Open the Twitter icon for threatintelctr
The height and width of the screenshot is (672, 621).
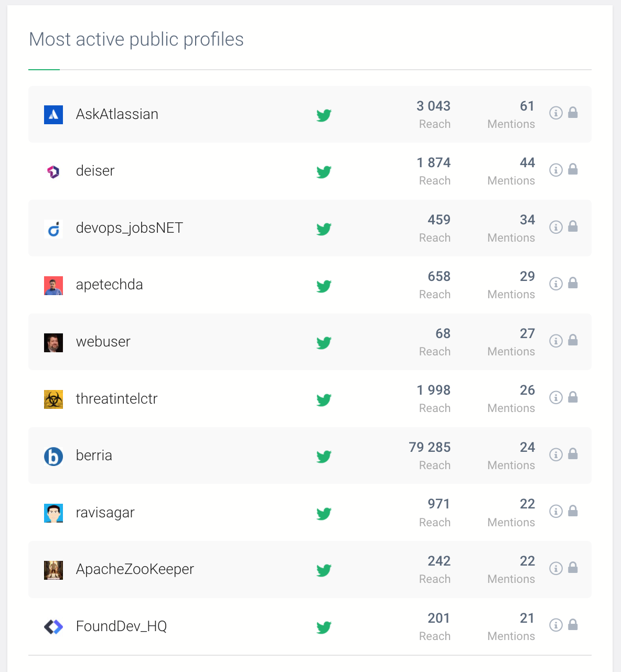324,400
